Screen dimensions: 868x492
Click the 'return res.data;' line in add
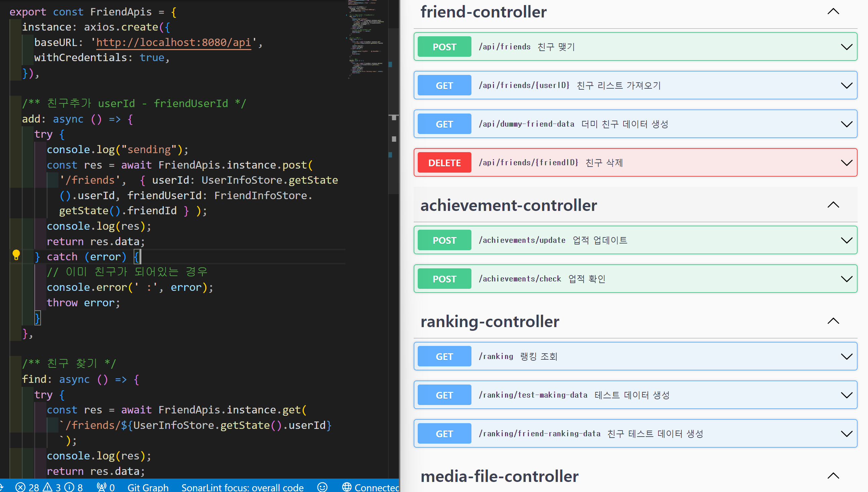[x=95, y=241]
